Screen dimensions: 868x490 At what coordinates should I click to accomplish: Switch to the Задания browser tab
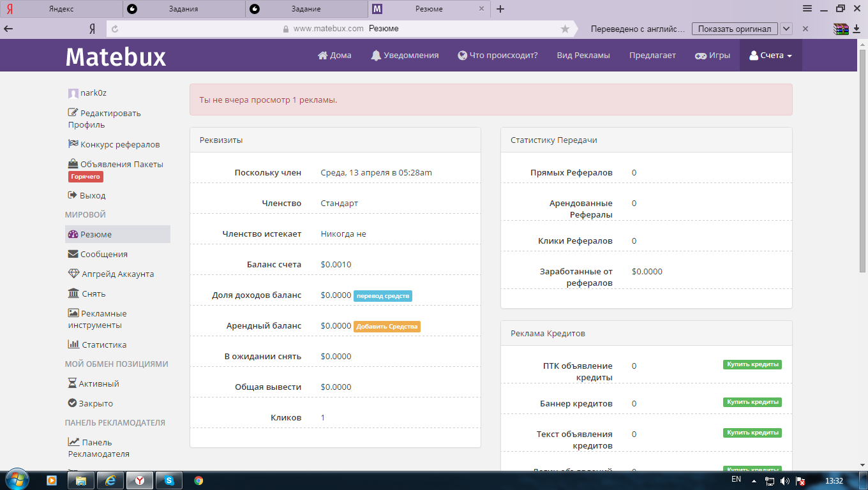[184, 9]
